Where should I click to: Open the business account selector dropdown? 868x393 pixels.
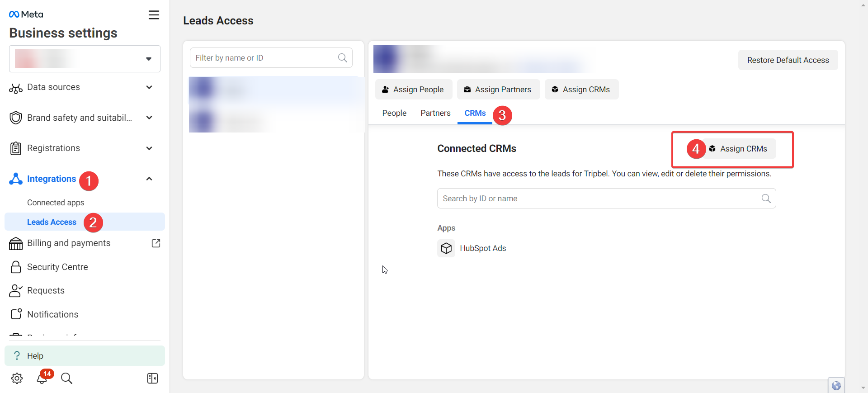[x=85, y=59]
